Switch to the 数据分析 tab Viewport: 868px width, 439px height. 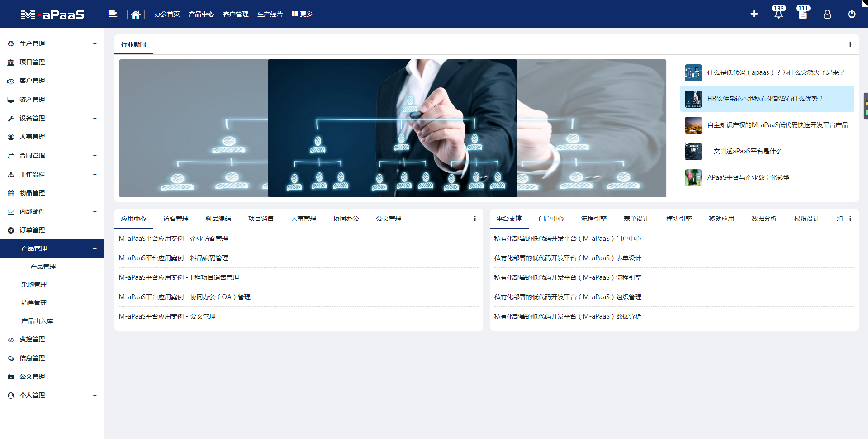[x=764, y=219]
